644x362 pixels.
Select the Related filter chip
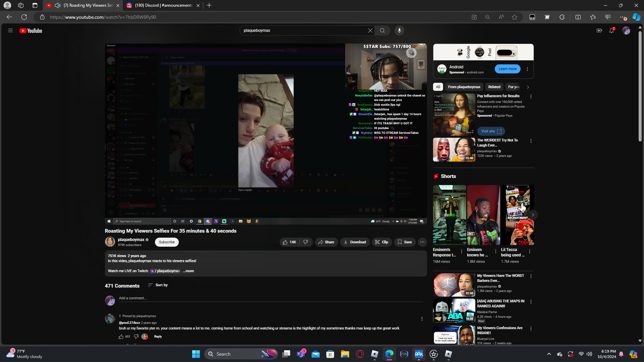[x=494, y=87]
